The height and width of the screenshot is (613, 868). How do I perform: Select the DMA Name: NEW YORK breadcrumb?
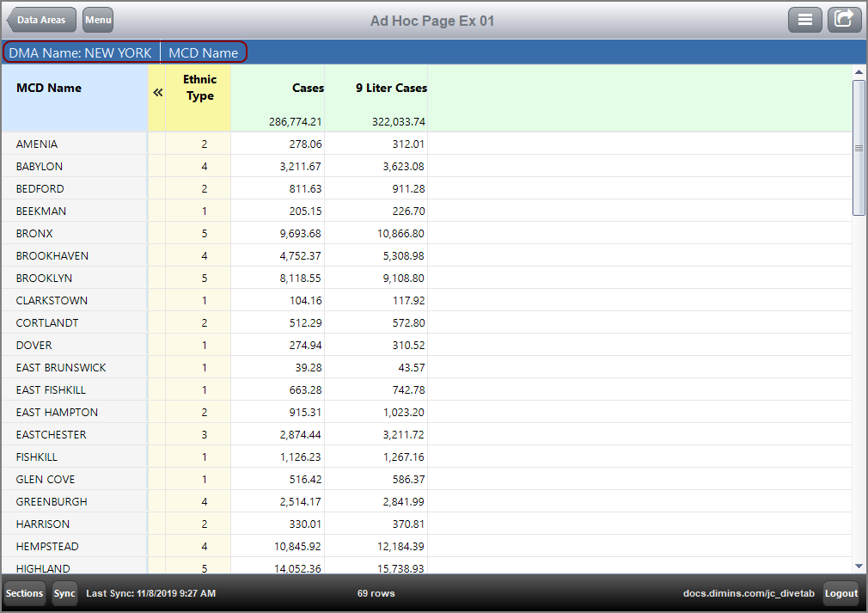tap(80, 52)
